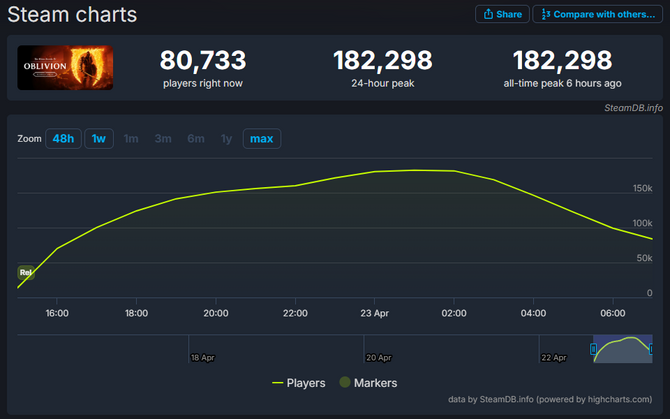
Task: Click the share icon in Share button
Action: coord(488,14)
